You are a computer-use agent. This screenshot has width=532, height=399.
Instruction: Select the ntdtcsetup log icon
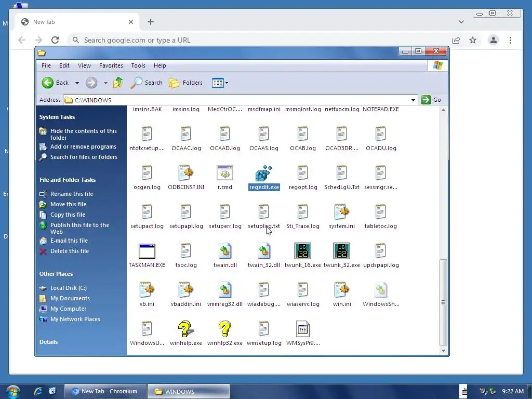tap(147, 134)
